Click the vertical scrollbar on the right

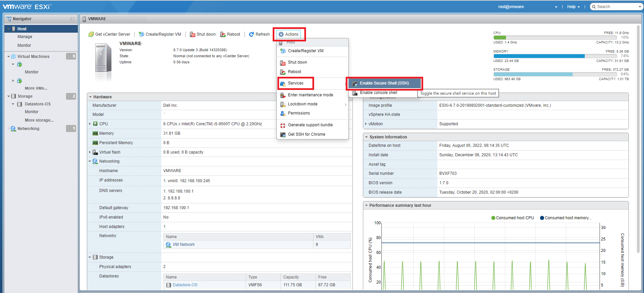click(638, 139)
